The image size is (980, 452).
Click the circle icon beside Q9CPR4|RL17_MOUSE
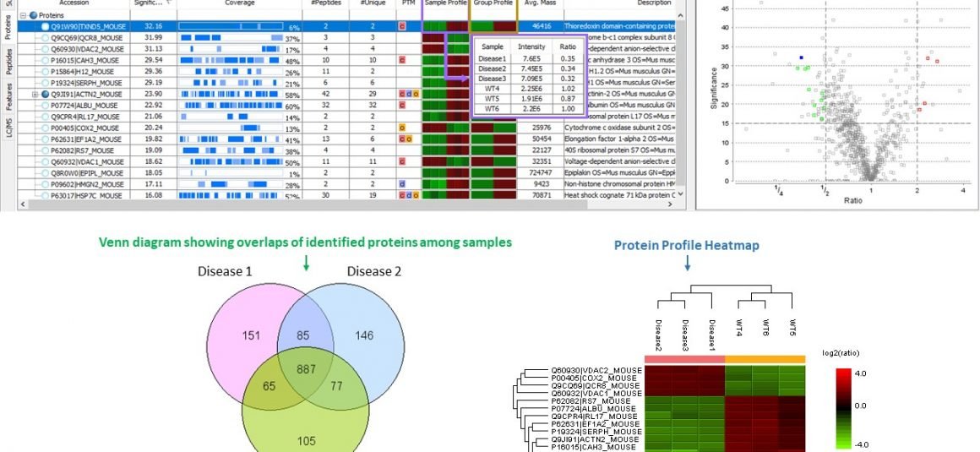click(45, 117)
